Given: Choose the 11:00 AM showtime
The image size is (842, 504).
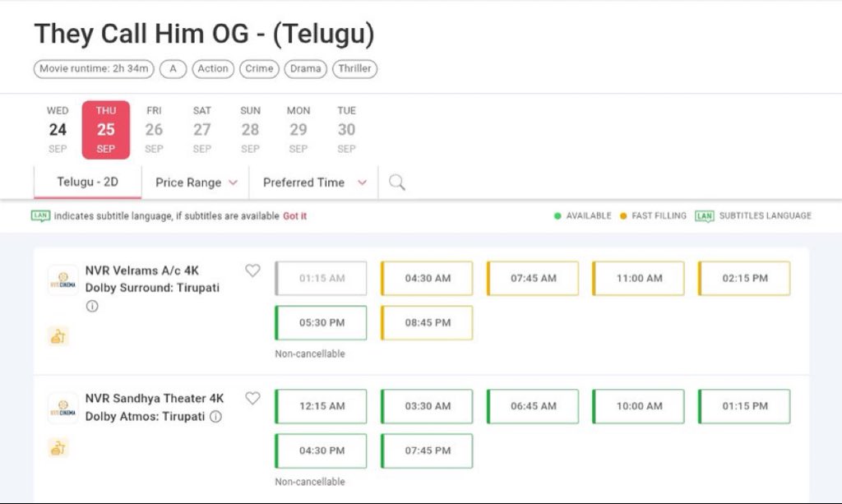Looking at the screenshot, I should pyautogui.click(x=638, y=278).
